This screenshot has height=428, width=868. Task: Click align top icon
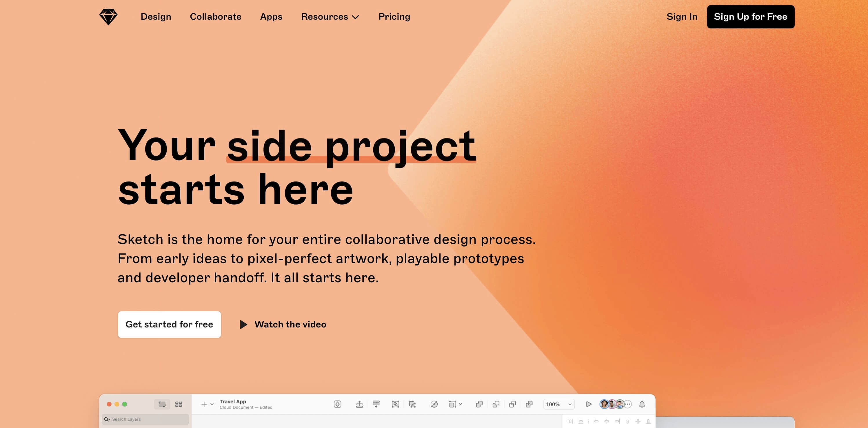[627, 421]
